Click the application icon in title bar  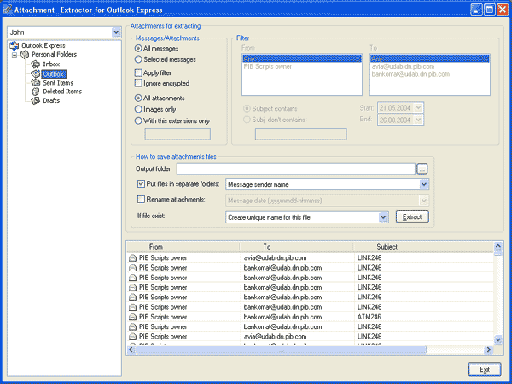(7, 9)
